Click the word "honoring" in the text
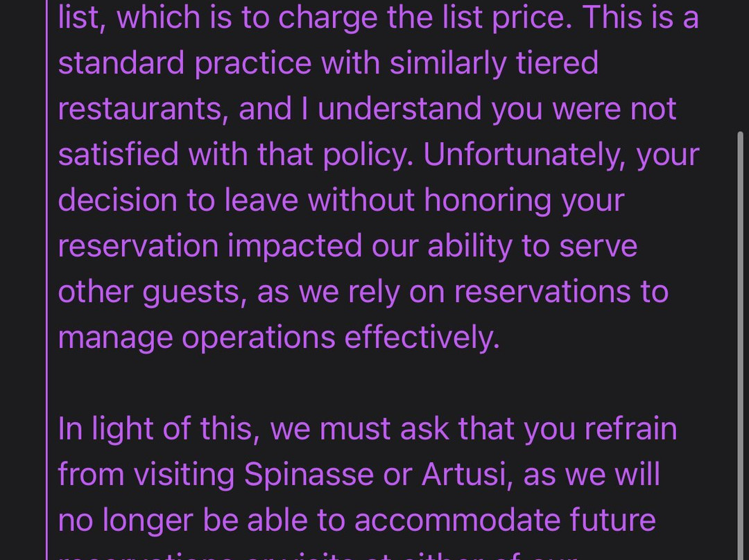This screenshot has height=560, width=749. coord(488,200)
